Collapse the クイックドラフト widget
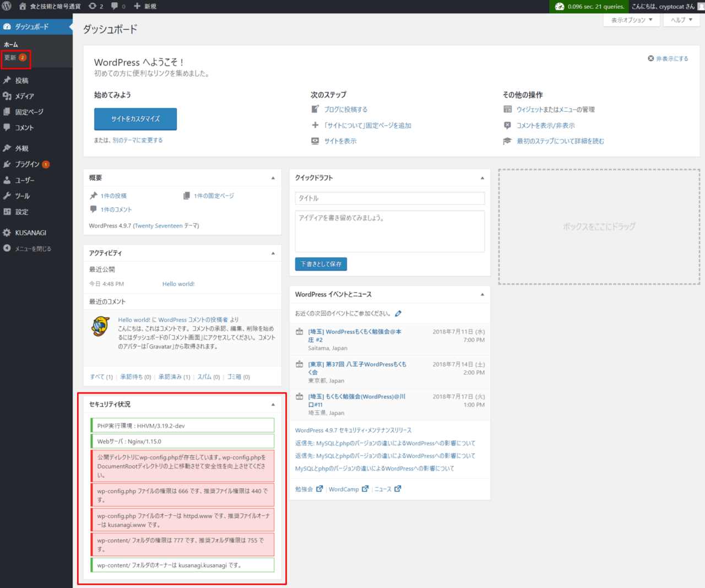 pyautogui.click(x=482, y=178)
